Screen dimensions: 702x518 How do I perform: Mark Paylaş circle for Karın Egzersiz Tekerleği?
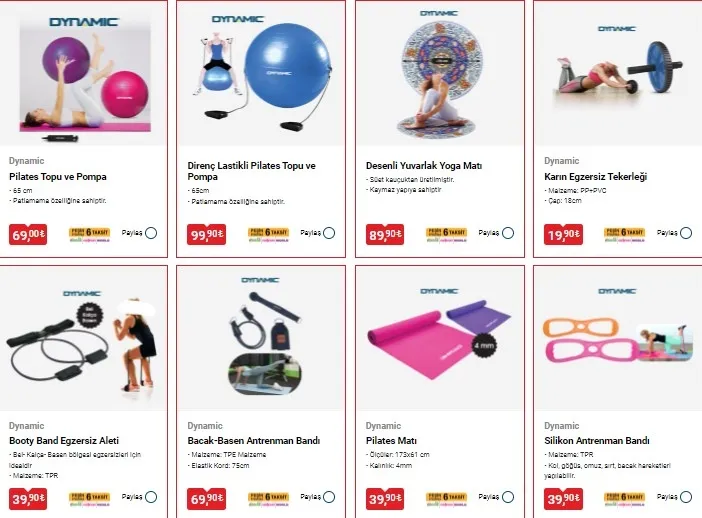pos(686,233)
